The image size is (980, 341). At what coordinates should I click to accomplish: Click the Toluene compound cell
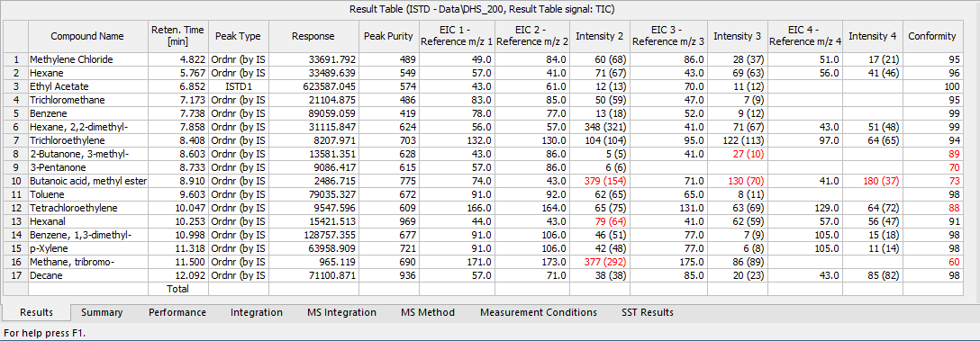(88, 194)
